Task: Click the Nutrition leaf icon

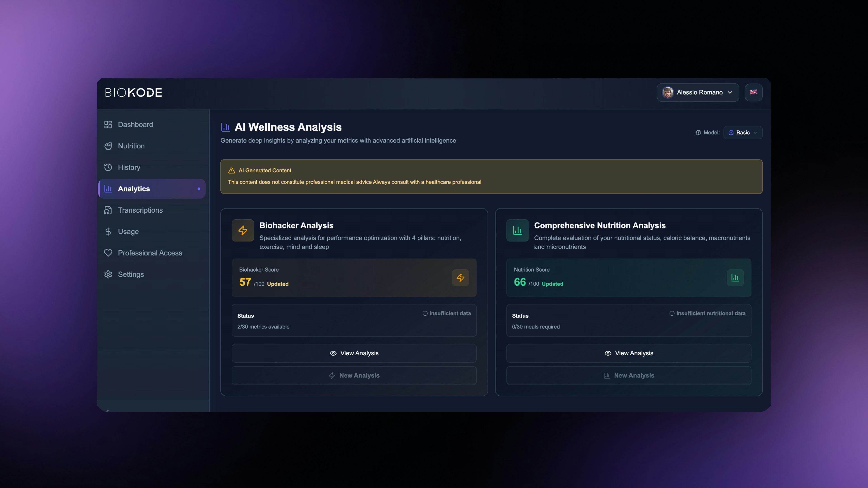Action: 108,146
